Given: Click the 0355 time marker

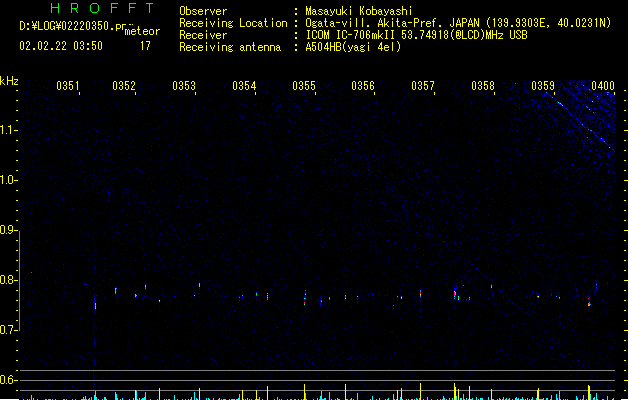Looking at the screenshot, I should tap(304, 86).
